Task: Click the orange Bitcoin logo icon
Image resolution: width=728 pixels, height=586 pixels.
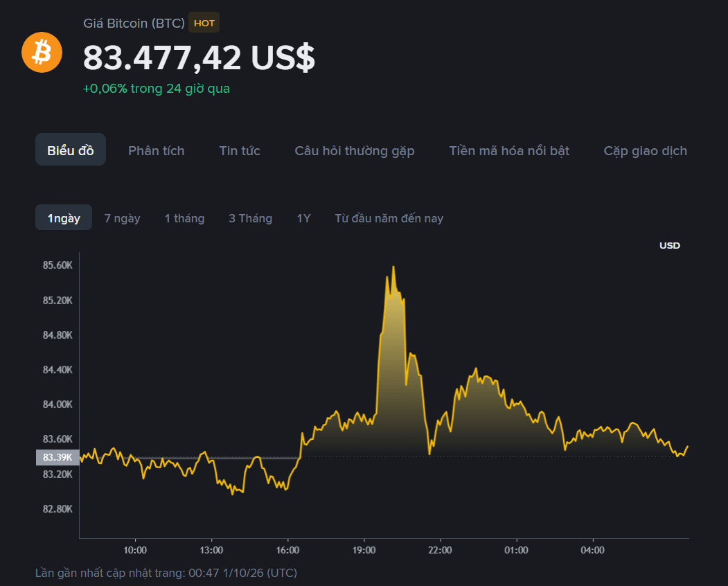Action: coord(42,52)
